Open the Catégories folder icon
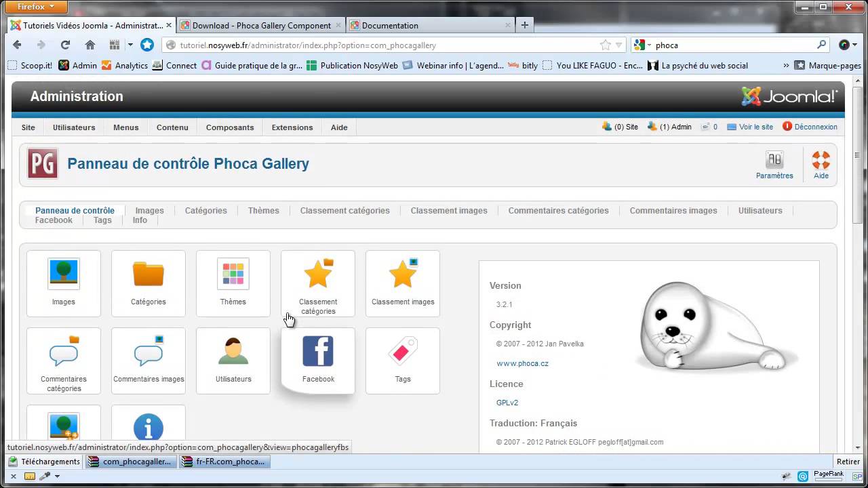 pyautogui.click(x=149, y=283)
